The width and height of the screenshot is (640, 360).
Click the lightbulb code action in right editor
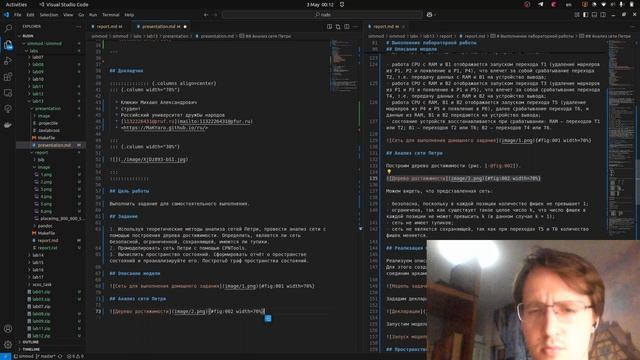[389, 172]
